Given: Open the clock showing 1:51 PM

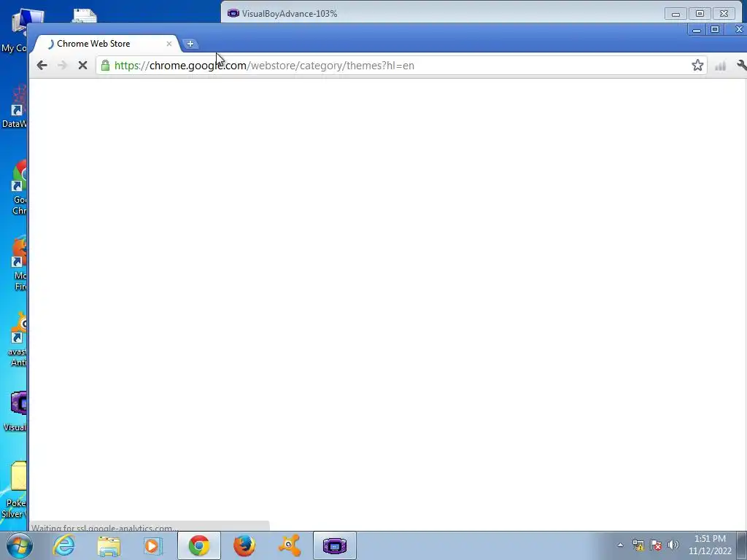Looking at the screenshot, I should [x=710, y=545].
